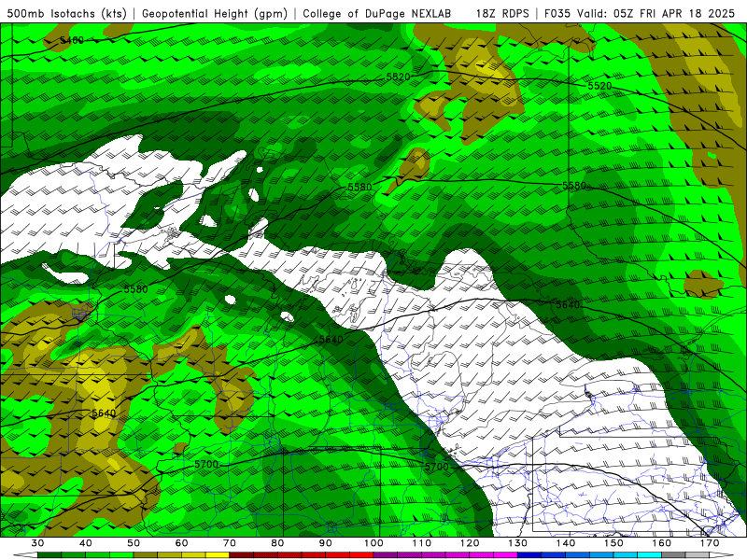Viewport: 747px width, 560px height.
Task: Click the purple swatch starting at 100
Action: coord(386,555)
